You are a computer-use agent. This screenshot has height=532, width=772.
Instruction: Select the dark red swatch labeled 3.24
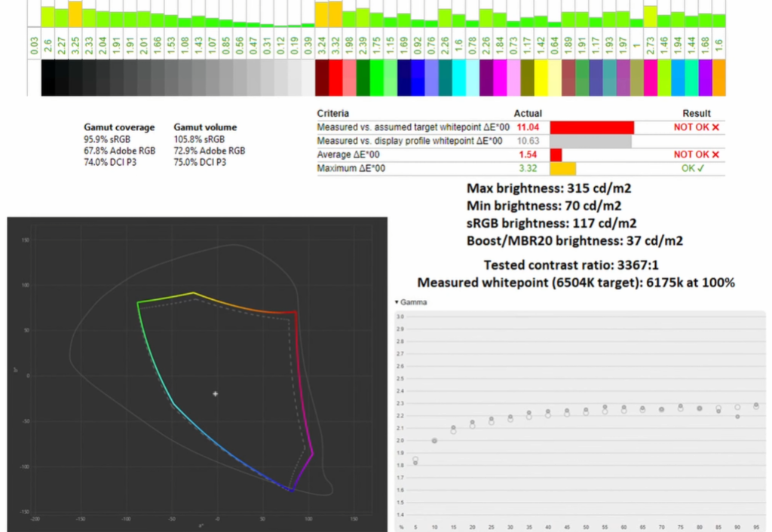pyautogui.click(x=321, y=78)
